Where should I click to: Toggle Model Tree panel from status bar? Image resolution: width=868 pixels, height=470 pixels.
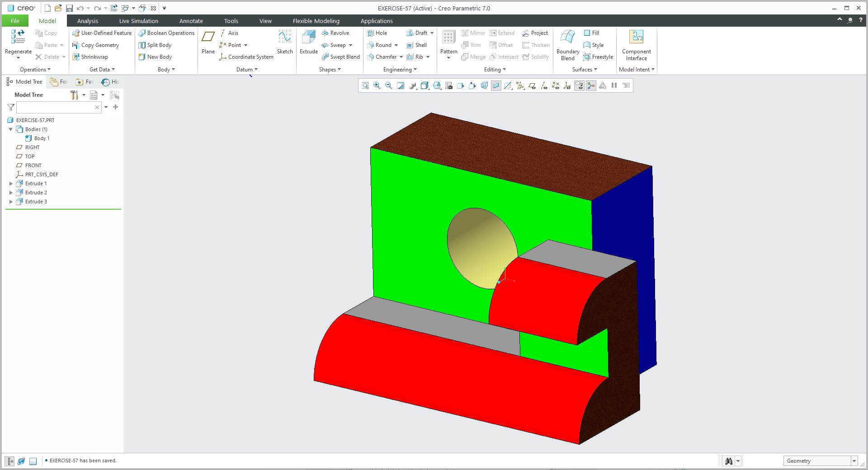pos(10,461)
